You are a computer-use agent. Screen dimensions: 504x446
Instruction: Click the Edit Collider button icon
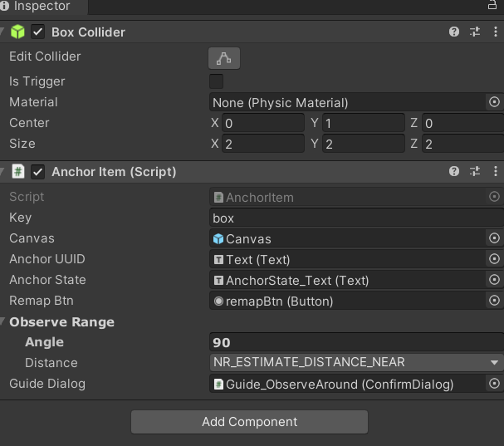223,57
